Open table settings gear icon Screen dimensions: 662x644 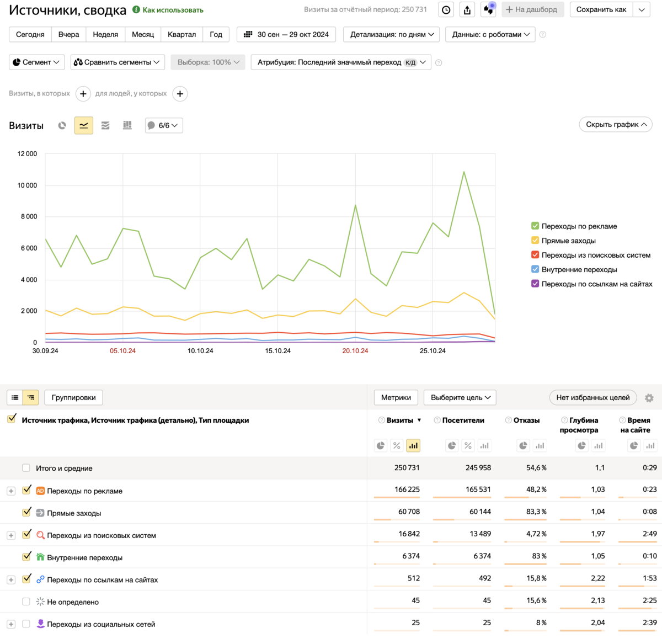coord(649,398)
